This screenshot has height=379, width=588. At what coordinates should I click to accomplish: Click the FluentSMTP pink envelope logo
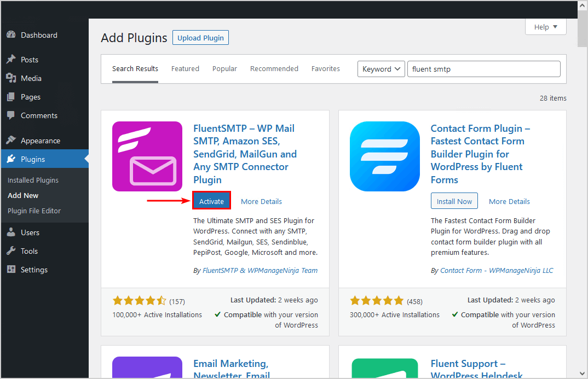coord(147,156)
